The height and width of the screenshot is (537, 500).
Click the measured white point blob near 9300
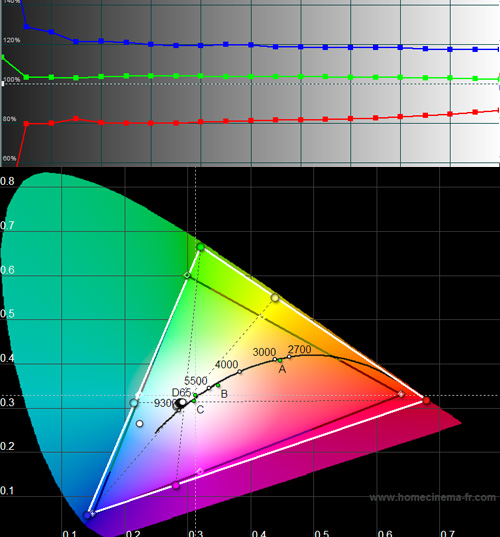180,404
